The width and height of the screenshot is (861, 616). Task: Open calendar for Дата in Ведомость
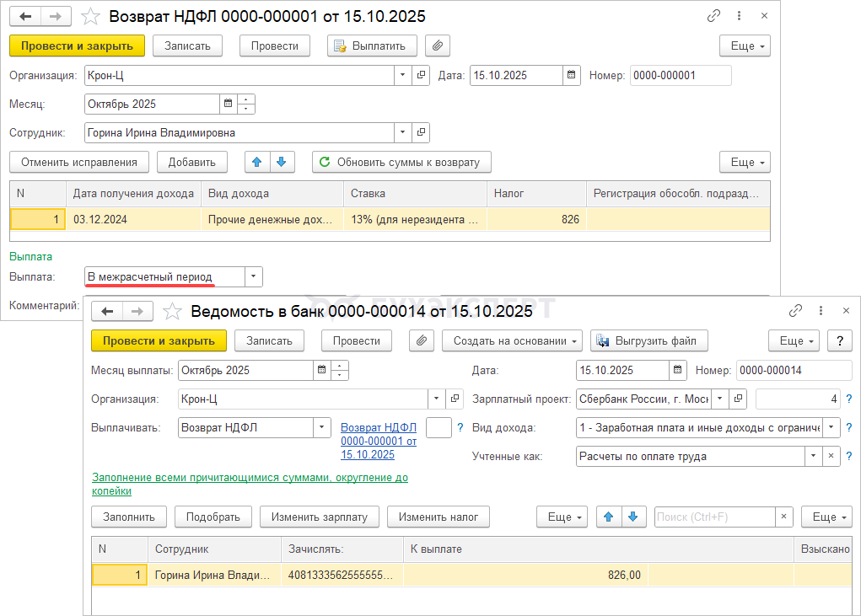click(678, 370)
